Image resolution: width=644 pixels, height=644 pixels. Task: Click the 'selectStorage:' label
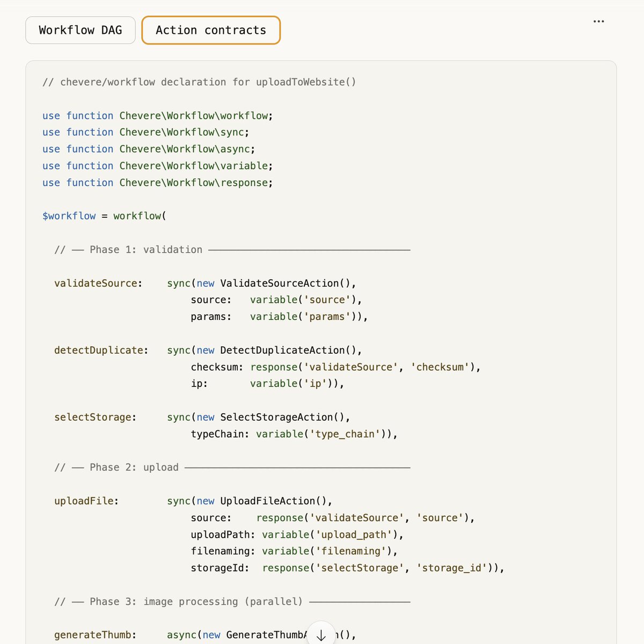pyautogui.click(x=96, y=418)
